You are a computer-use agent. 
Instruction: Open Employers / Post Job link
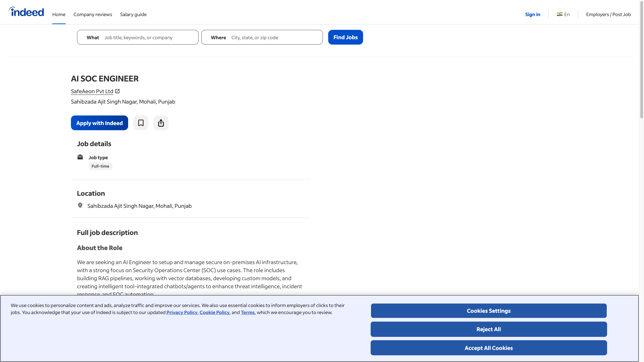(x=608, y=14)
